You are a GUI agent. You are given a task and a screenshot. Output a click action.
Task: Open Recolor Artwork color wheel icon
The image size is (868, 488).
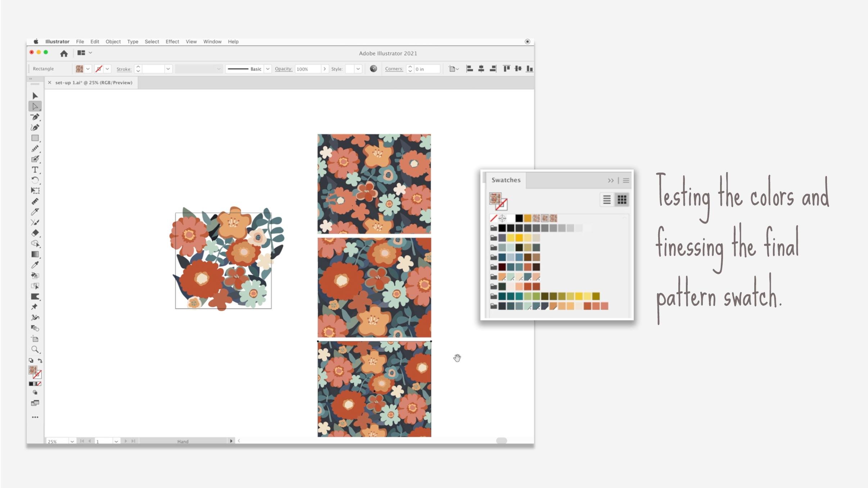click(x=374, y=69)
